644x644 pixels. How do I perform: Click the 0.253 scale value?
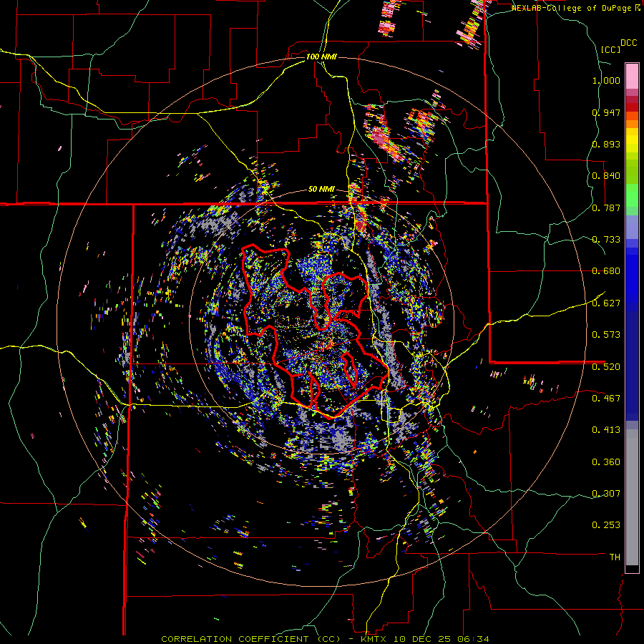606,525
